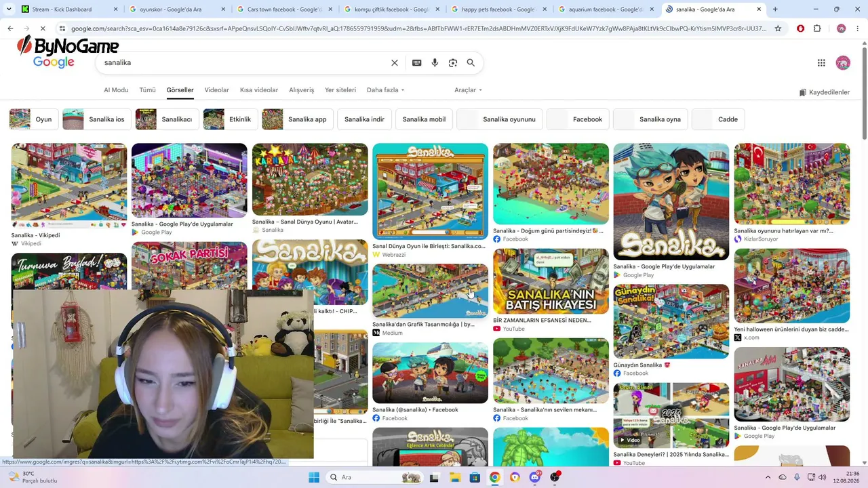This screenshot has height=488, width=868.
Task: Clear the search box with the X icon
Action: (x=395, y=63)
